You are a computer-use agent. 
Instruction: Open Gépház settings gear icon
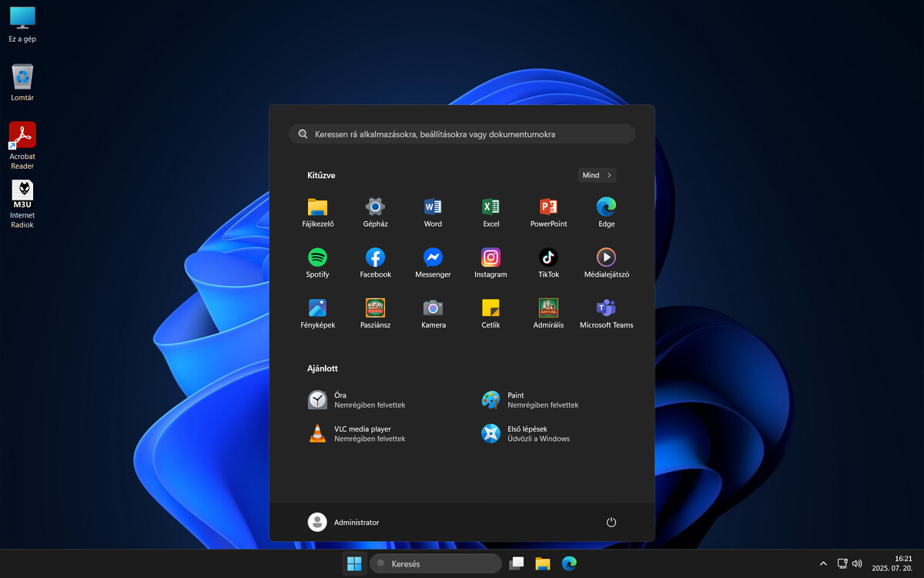click(x=375, y=213)
